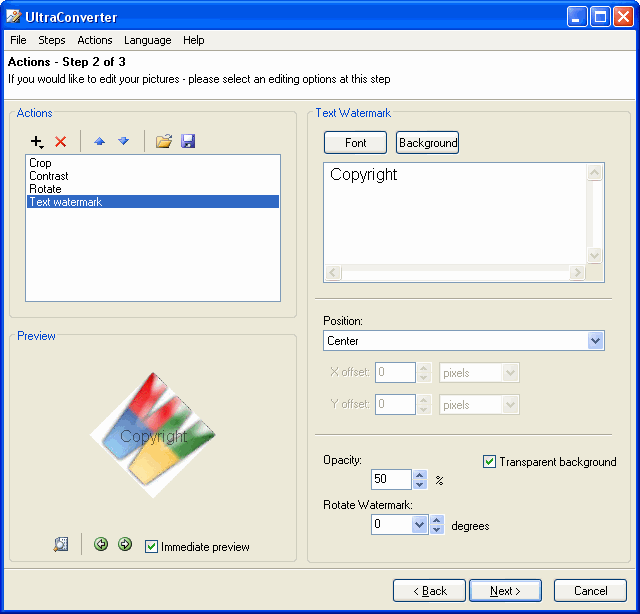Move action down with blue arrow
Image resolution: width=640 pixels, height=614 pixels.
123,141
